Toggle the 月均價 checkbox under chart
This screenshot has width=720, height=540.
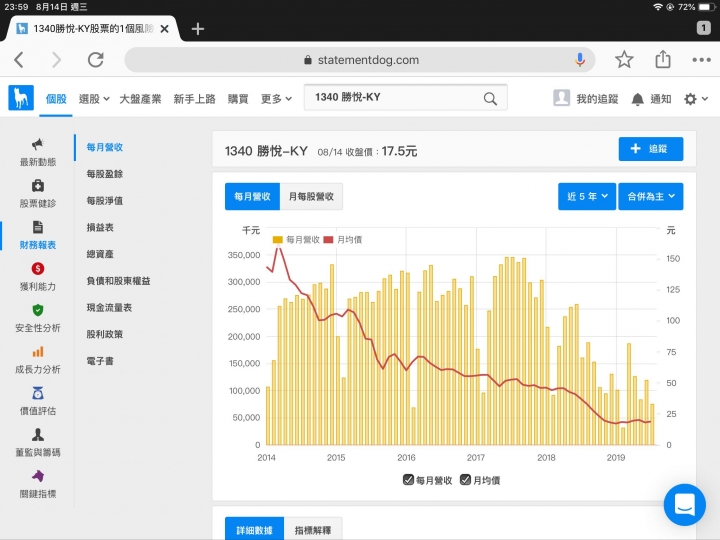(x=465, y=480)
